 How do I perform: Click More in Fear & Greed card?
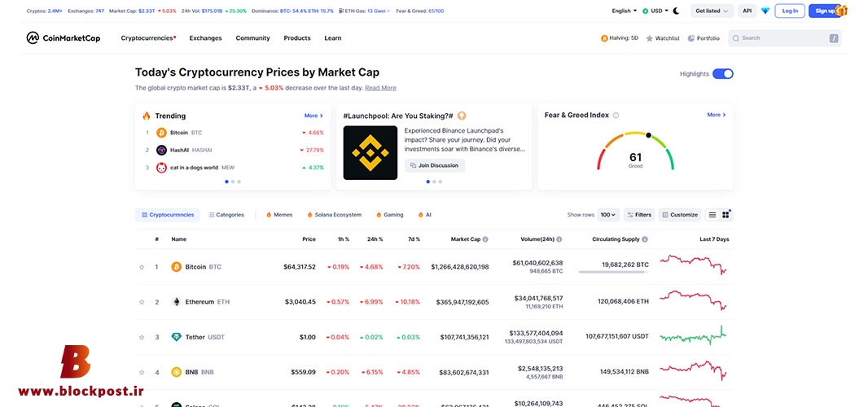coord(717,115)
